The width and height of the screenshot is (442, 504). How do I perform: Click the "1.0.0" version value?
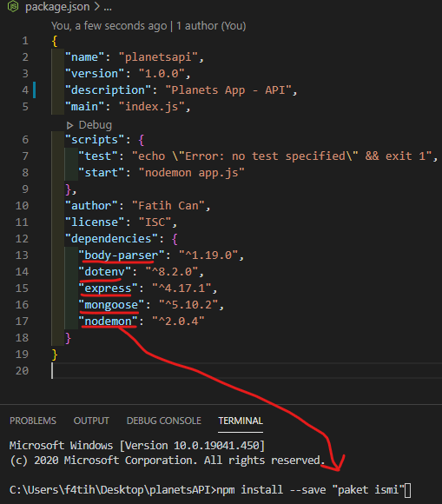point(162,74)
